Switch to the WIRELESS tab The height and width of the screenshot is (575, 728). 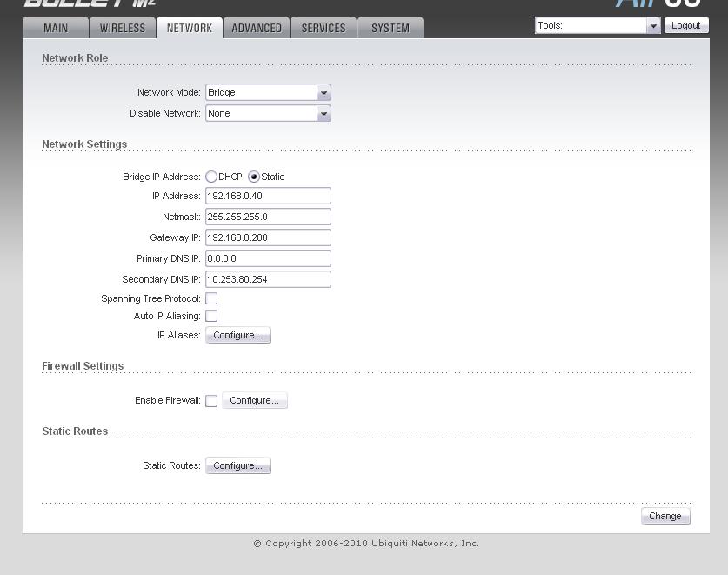click(x=123, y=28)
